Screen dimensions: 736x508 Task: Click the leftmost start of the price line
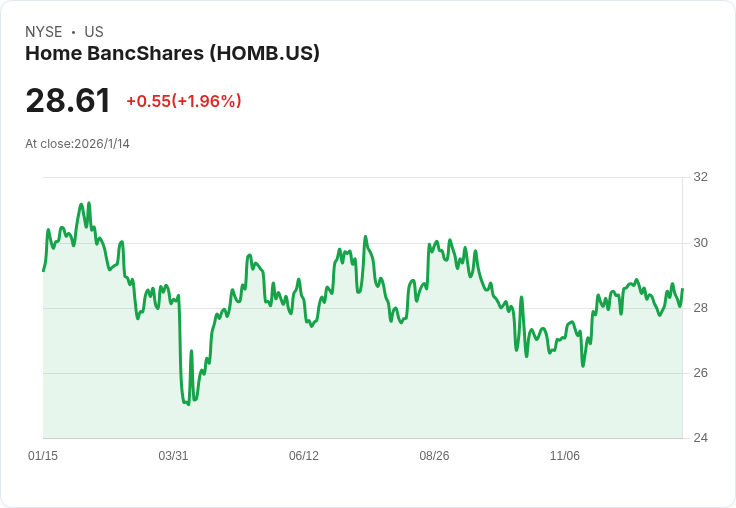(43, 271)
